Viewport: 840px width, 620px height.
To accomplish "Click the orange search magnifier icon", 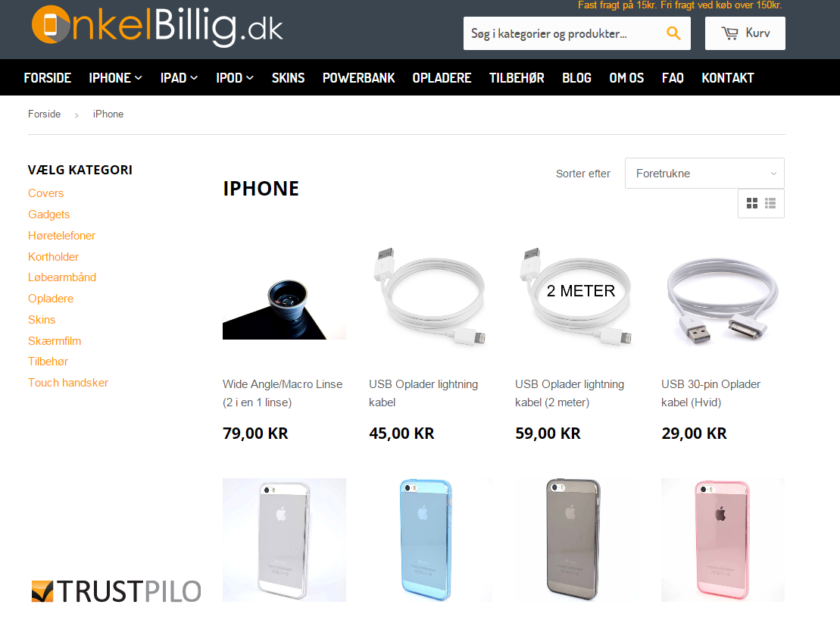I will 673,33.
